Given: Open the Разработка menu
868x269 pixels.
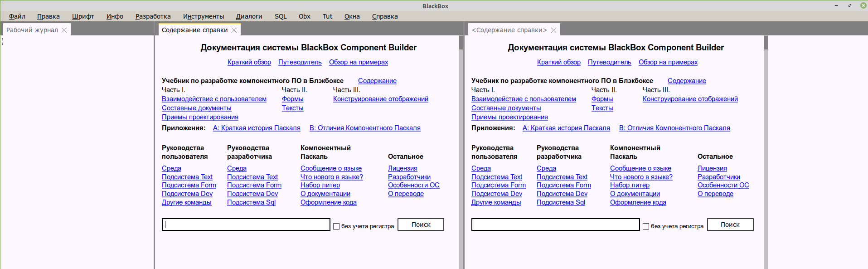Looking at the screenshot, I should [x=153, y=16].
